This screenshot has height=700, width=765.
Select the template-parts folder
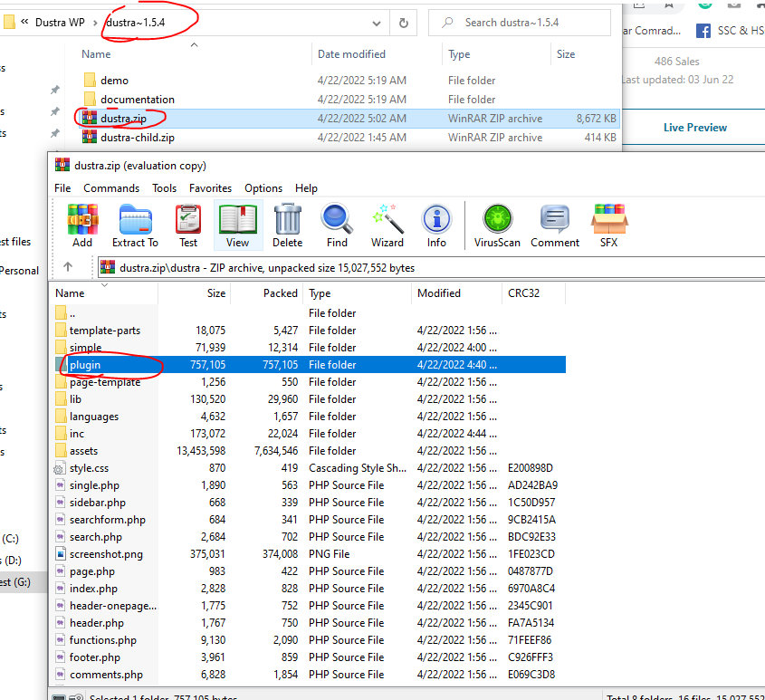[x=310, y=331]
